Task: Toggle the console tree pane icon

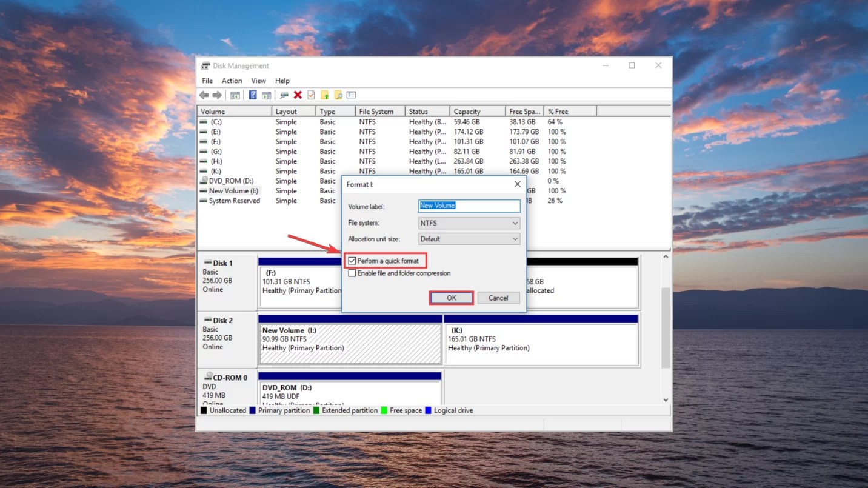Action: (235, 95)
